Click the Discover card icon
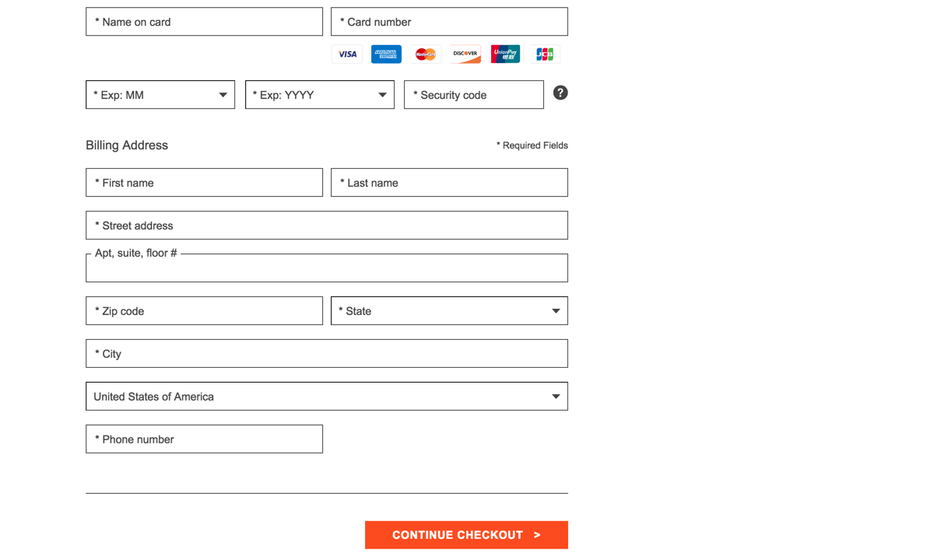 465,54
